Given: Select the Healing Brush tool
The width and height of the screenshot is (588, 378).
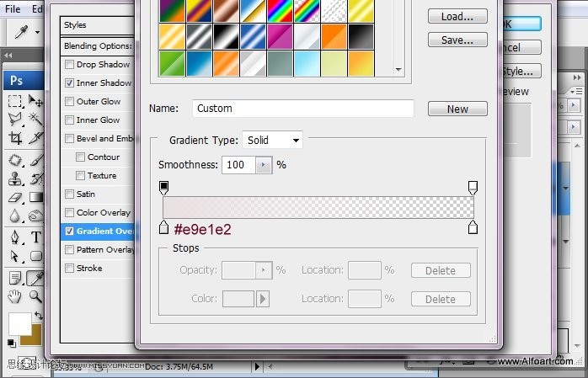Looking at the screenshot, I should 15,160.
